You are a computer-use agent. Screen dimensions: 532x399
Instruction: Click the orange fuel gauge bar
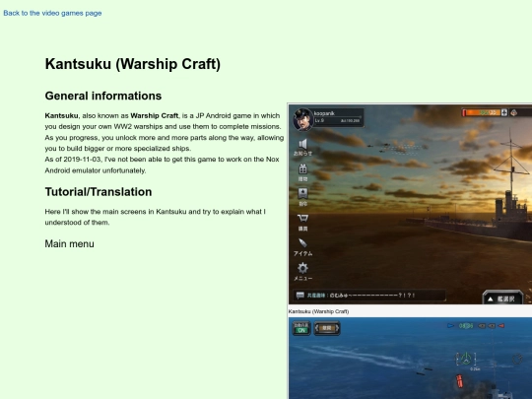[481, 112]
